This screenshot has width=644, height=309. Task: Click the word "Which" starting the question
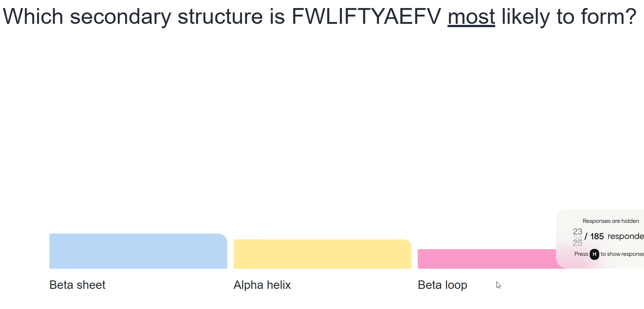[33, 16]
